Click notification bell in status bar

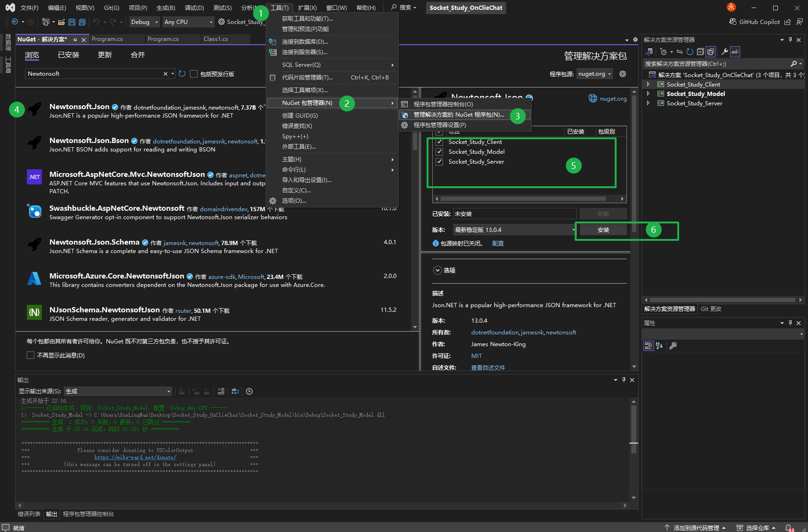click(x=790, y=528)
